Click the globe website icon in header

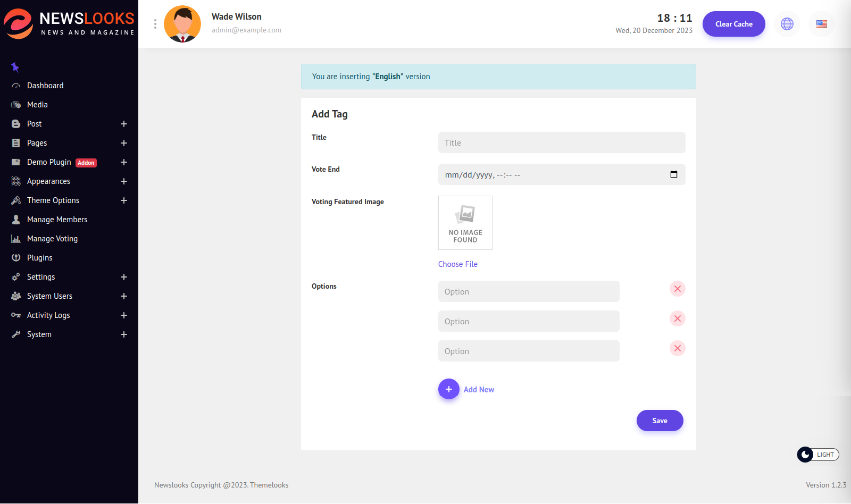(787, 24)
